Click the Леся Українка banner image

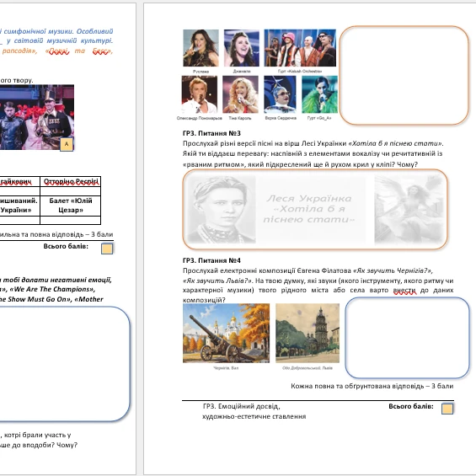tap(315, 210)
